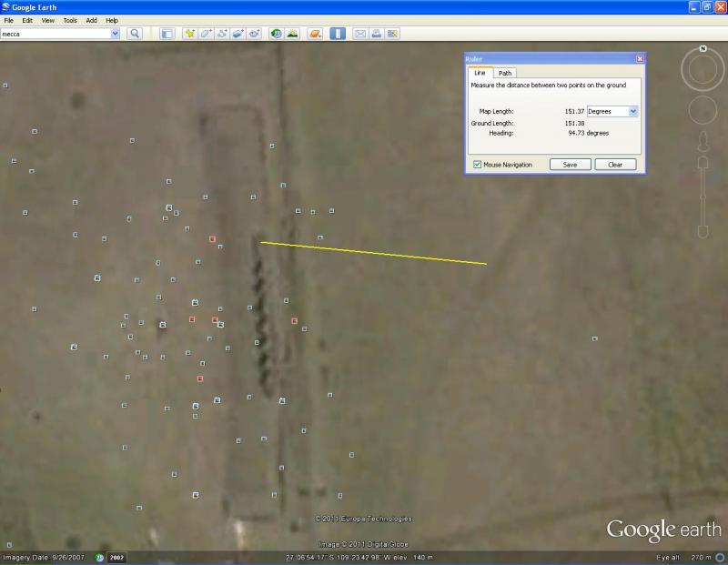Add a placemark with the pushpin icon
This screenshot has width=728, height=565.
click(190, 34)
